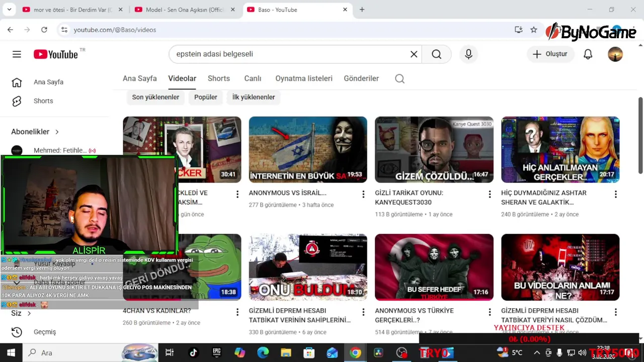Viewport: 644px width, 362px height.
Task: Click the page vertical scrollbar thumb
Action: tap(640, 136)
